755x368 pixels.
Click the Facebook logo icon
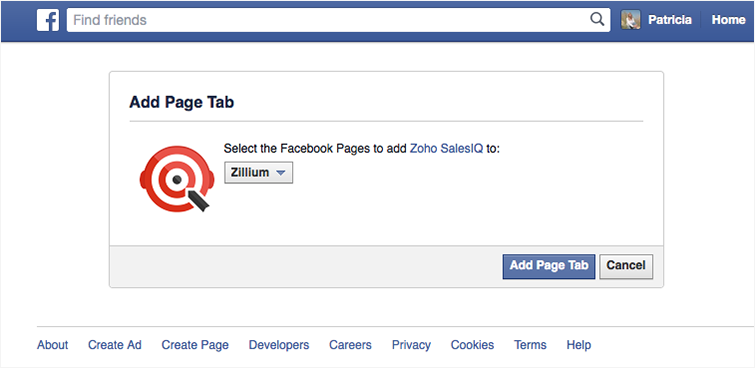tap(48, 20)
